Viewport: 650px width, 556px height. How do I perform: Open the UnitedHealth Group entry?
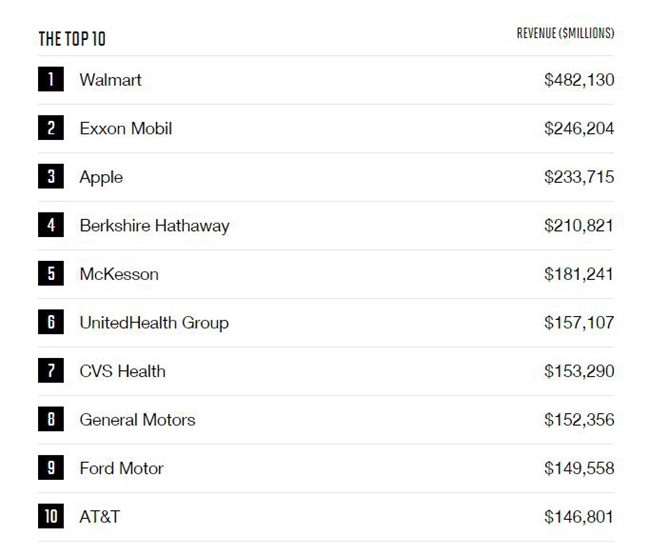click(x=154, y=322)
